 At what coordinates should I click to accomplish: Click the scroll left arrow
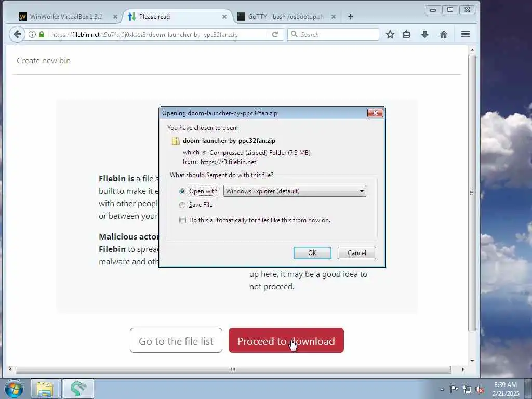[x=10, y=369]
